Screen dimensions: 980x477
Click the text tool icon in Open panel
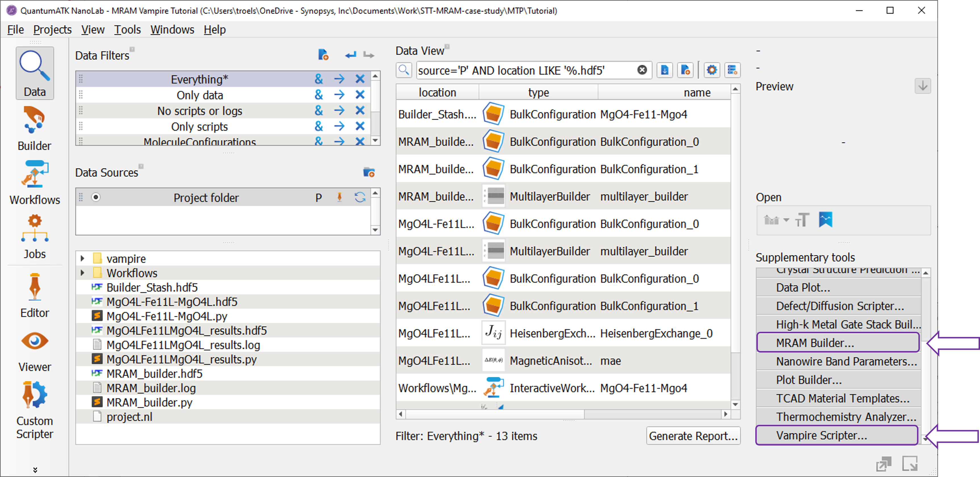coord(802,220)
